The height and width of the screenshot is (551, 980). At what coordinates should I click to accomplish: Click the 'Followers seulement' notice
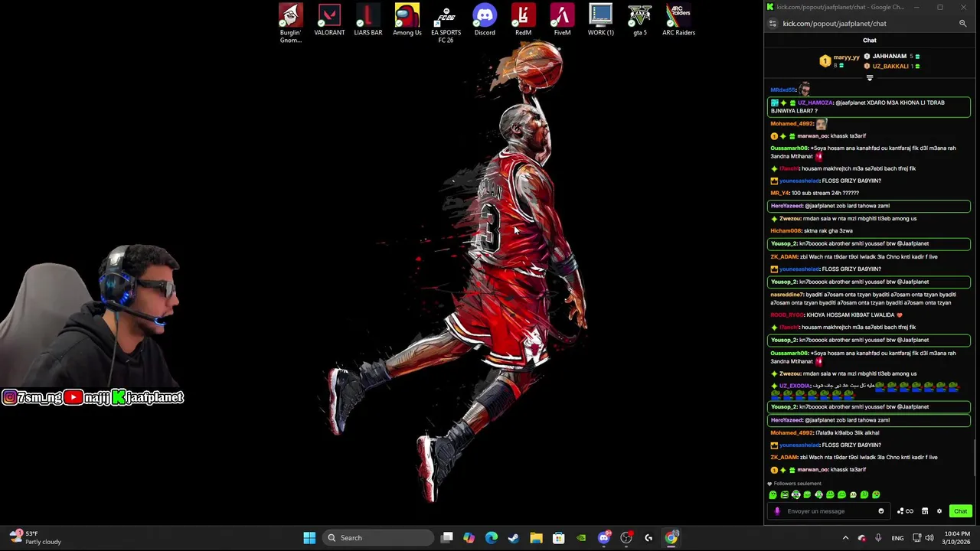(x=795, y=484)
